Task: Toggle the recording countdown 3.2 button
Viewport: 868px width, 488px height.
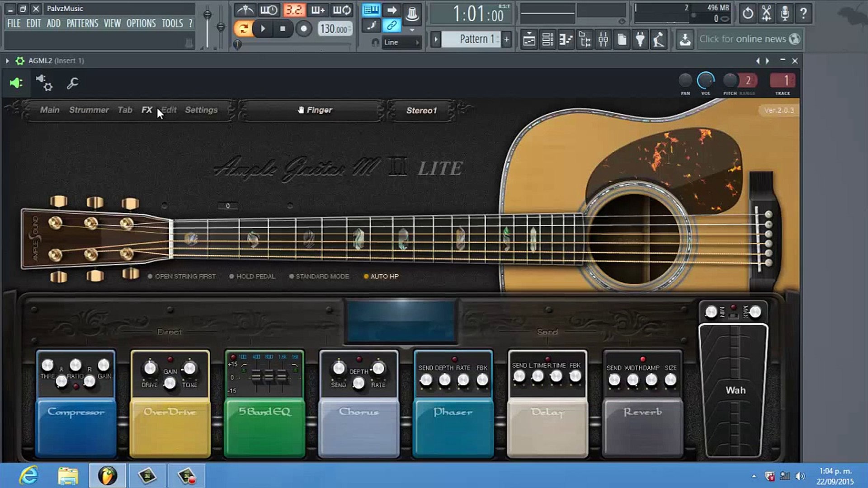Action: 294,9
